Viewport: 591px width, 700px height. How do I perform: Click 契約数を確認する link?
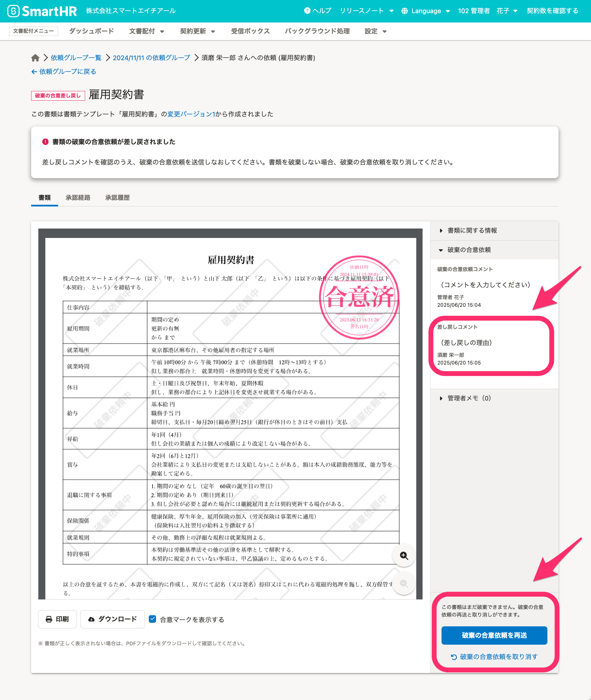point(552,11)
